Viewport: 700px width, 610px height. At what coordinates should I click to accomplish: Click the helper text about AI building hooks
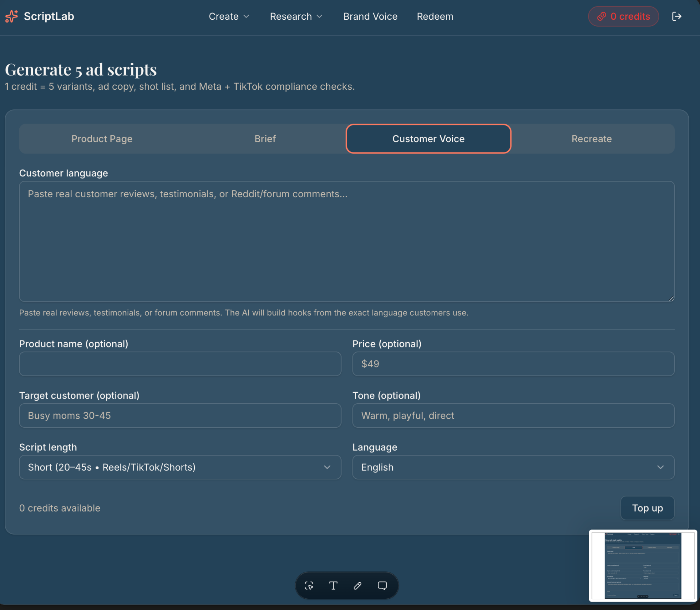point(244,313)
